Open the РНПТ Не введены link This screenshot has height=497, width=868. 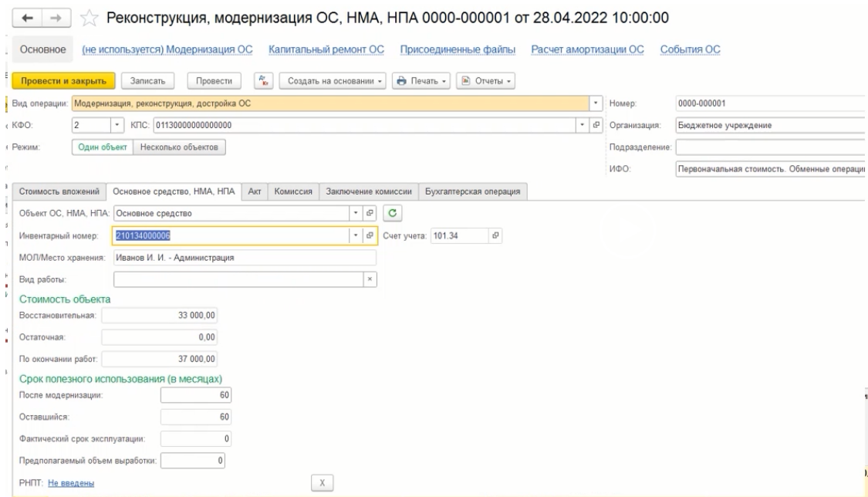[x=71, y=483]
